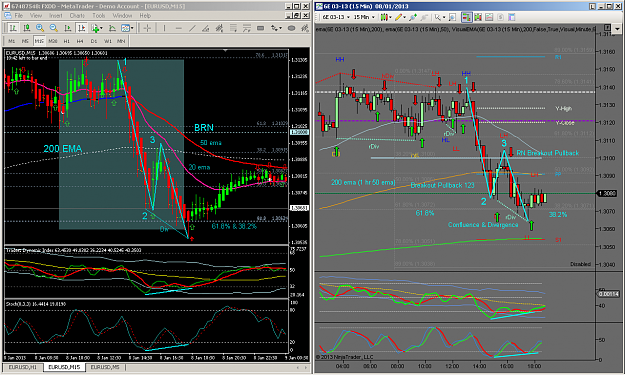
Task: Open the MetaTrader Insert menu
Action: point(56,16)
